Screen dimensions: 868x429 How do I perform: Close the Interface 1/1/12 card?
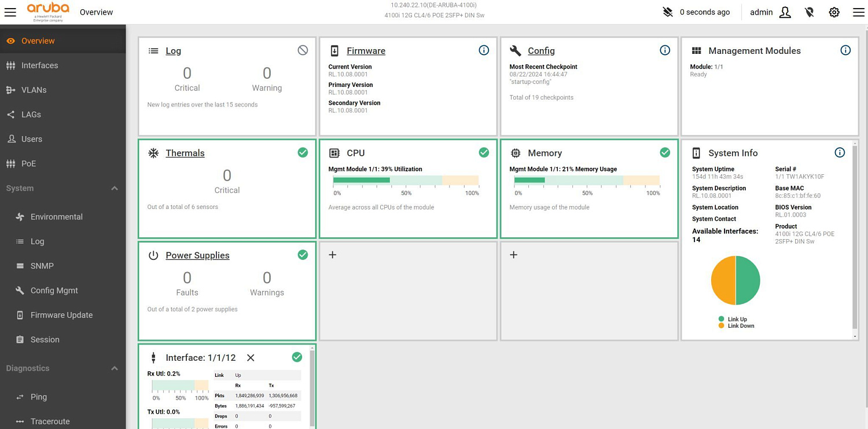[x=251, y=358]
